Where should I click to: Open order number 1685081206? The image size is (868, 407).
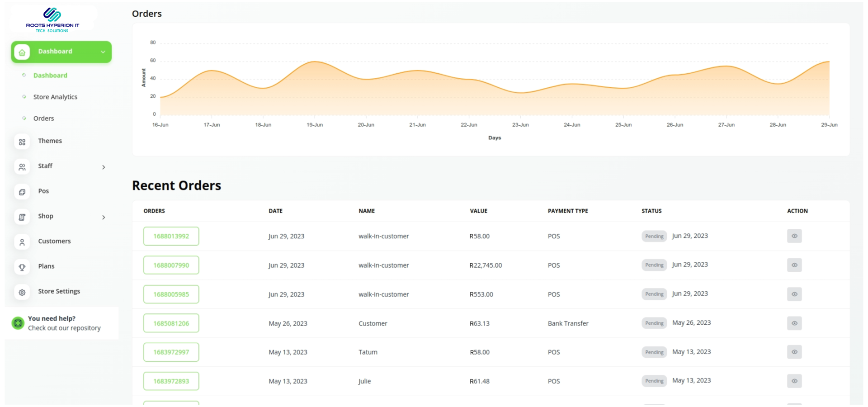pos(171,323)
